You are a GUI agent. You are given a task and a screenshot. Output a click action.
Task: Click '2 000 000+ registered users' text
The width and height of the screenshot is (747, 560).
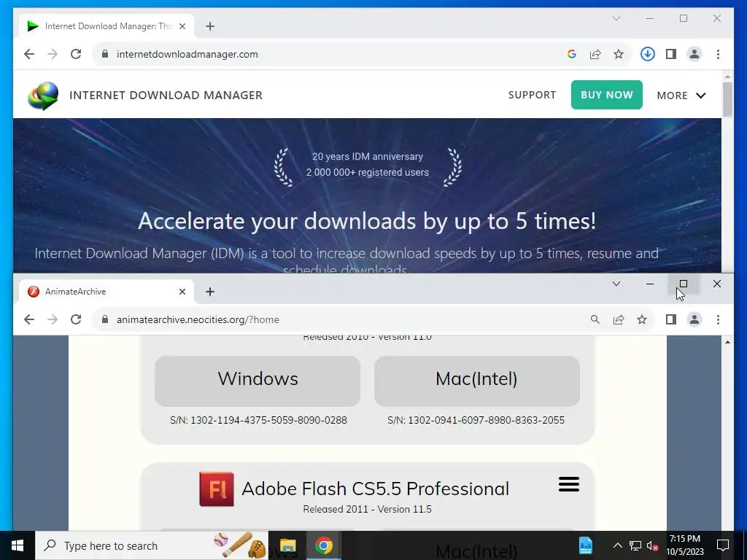pyautogui.click(x=368, y=172)
